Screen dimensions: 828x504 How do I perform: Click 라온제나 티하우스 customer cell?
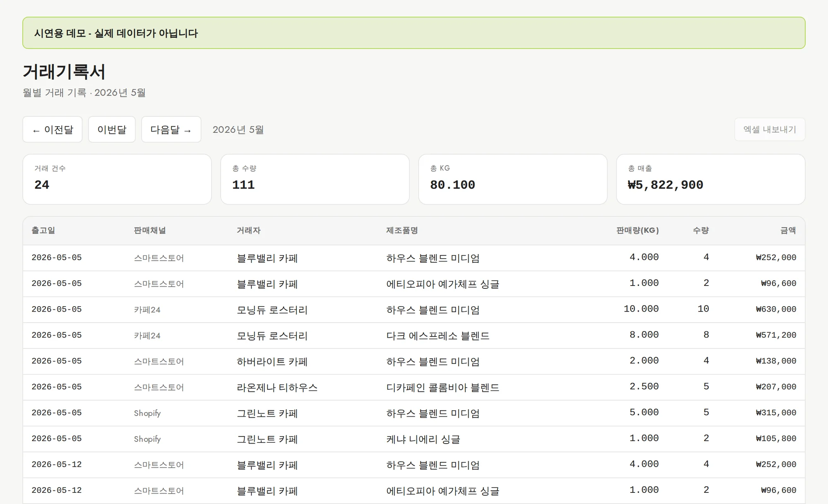[277, 387]
